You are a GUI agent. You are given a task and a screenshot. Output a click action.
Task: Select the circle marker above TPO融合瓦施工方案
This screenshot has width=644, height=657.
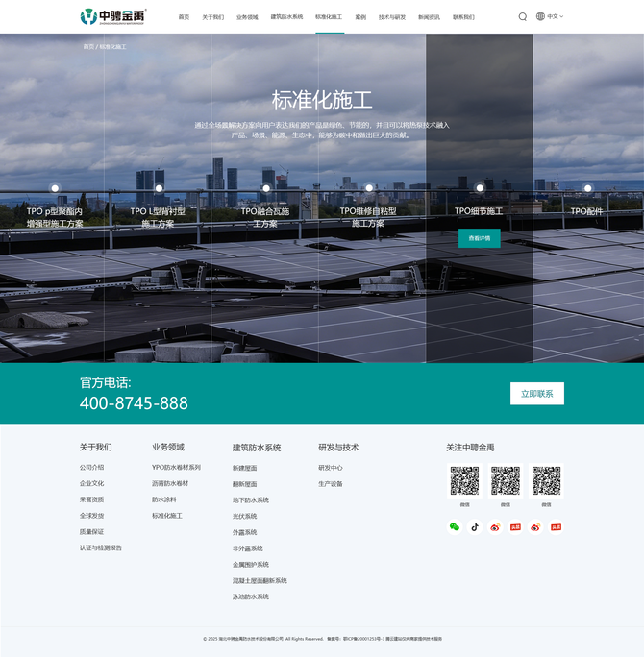click(x=266, y=188)
